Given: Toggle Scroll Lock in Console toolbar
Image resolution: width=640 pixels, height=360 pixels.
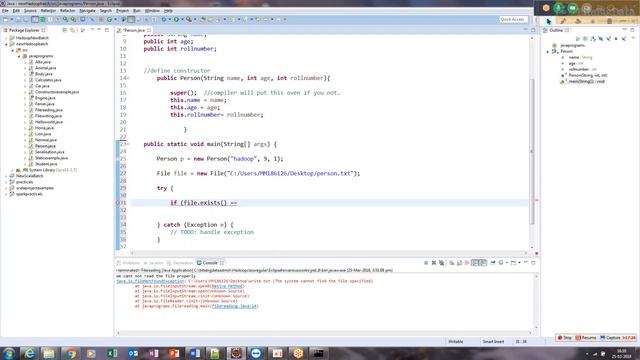Looking at the screenshot, I should coord(459,263).
